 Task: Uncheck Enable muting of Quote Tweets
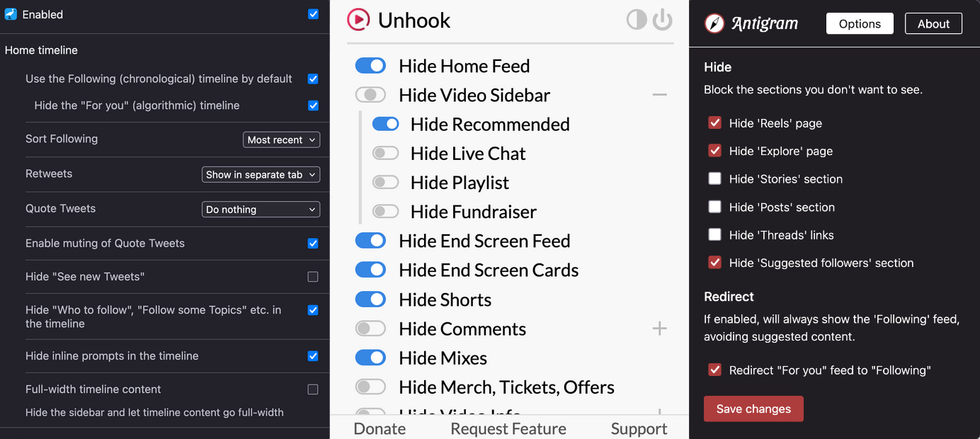313,244
